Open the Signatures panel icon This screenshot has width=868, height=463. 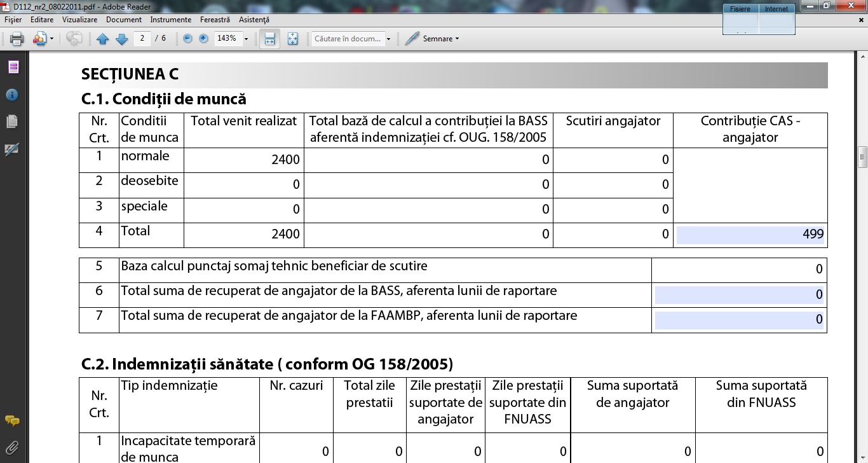click(x=12, y=149)
